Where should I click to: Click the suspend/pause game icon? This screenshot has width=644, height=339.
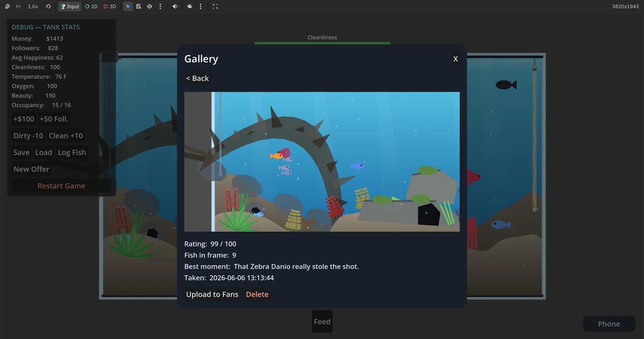pyautogui.click(x=7, y=6)
